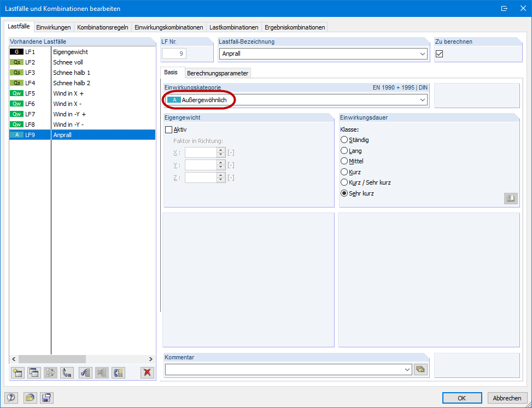Select load case LF8 Wind in -Y -

pyautogui.click(x=82, y=125)
